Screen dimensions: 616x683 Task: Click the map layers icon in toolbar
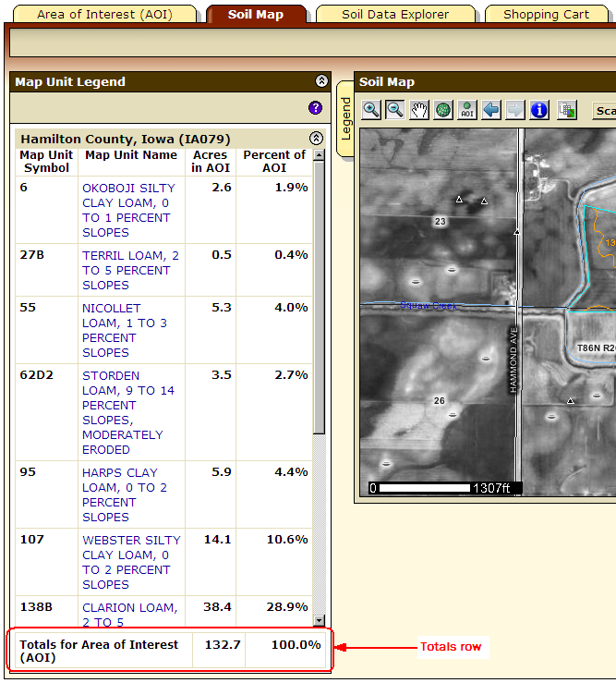point(567,110)
